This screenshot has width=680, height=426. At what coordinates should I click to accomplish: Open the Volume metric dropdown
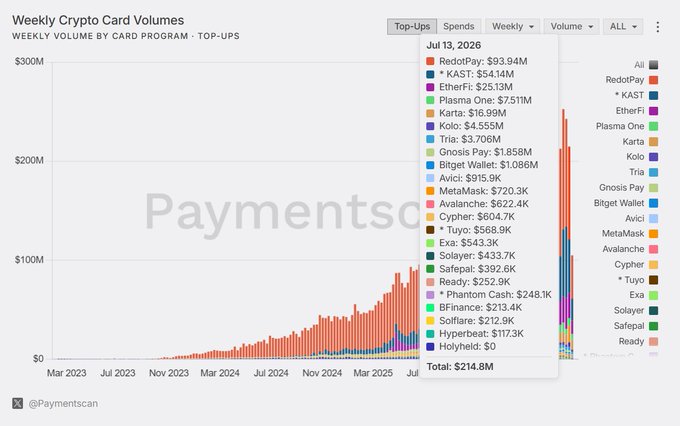572,26
